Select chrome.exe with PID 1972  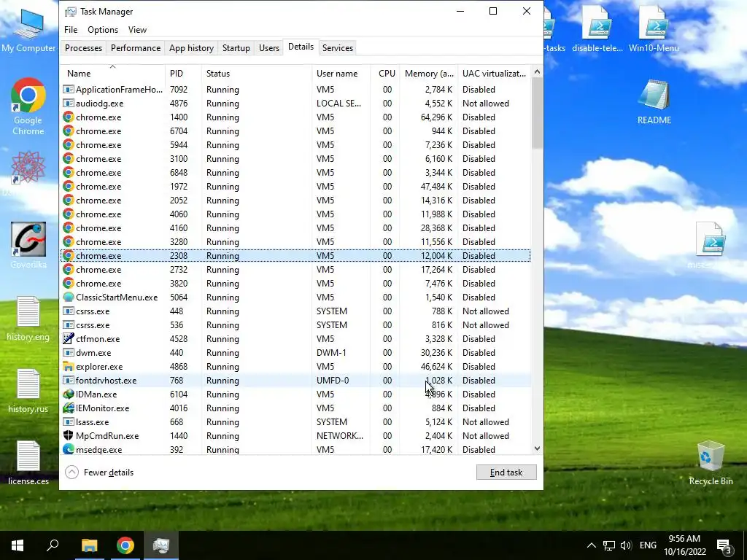tap(296, 187)
